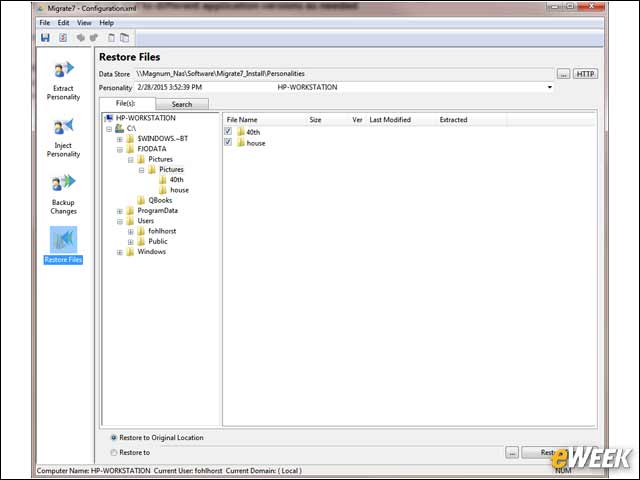
Task: Click the paste toolbar icon
Action: pos(124,38)
